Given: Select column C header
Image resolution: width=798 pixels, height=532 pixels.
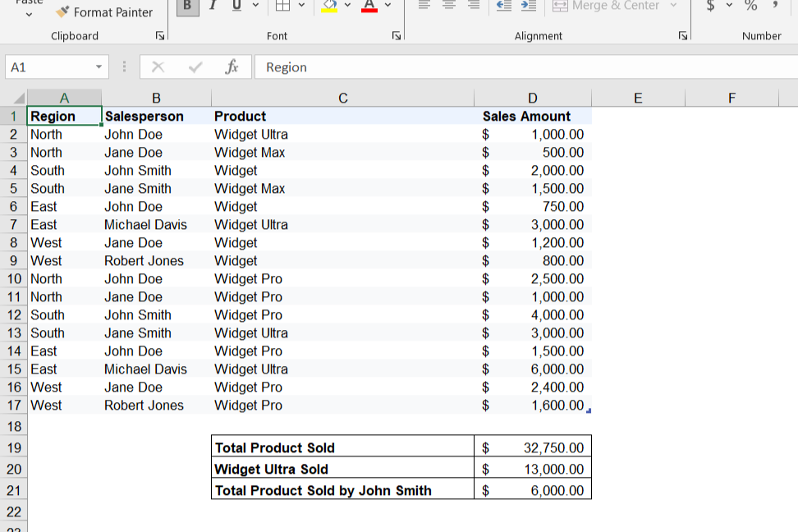Looking at the screenshot, I should pos(343,98).
